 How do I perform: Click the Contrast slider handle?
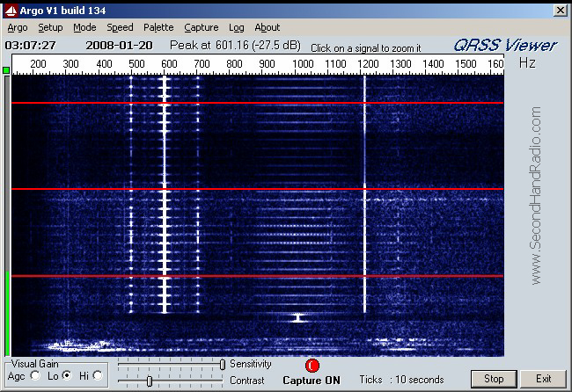pyautogui.click(x=150, y=381)
